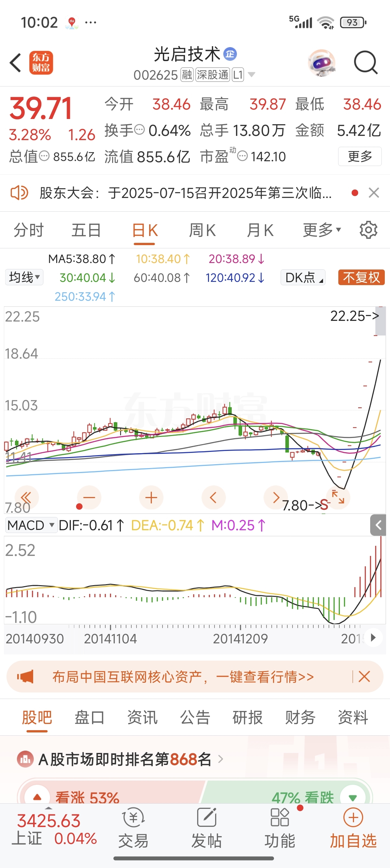390x868 pixels.
Task: Open the 盘口 tab
Action: pyautogui.click(x=90, y=717)
